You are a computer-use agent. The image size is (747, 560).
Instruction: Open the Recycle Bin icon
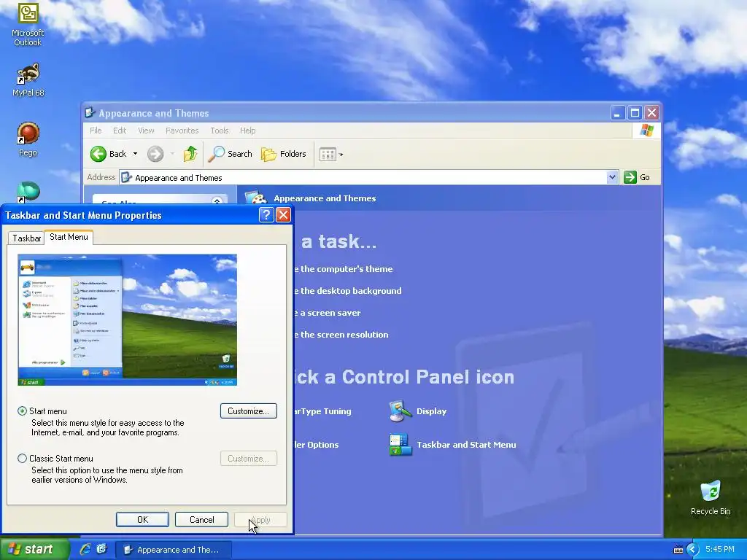click(x=711, y=497)
